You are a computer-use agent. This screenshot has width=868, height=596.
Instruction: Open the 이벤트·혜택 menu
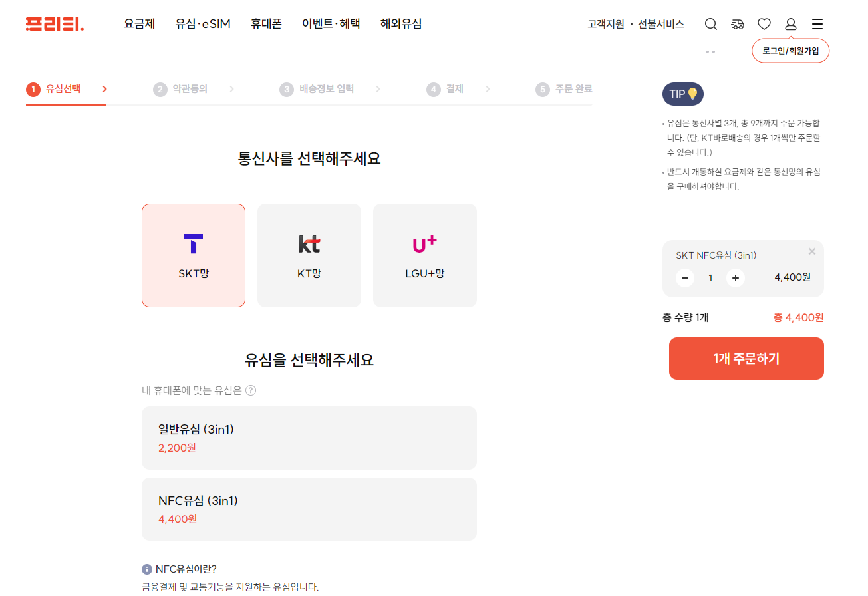[331, 23]
